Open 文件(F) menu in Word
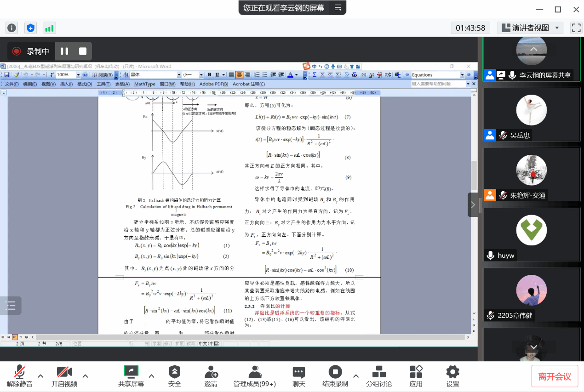This screenshot has height=392, width=584. (11, 84)
